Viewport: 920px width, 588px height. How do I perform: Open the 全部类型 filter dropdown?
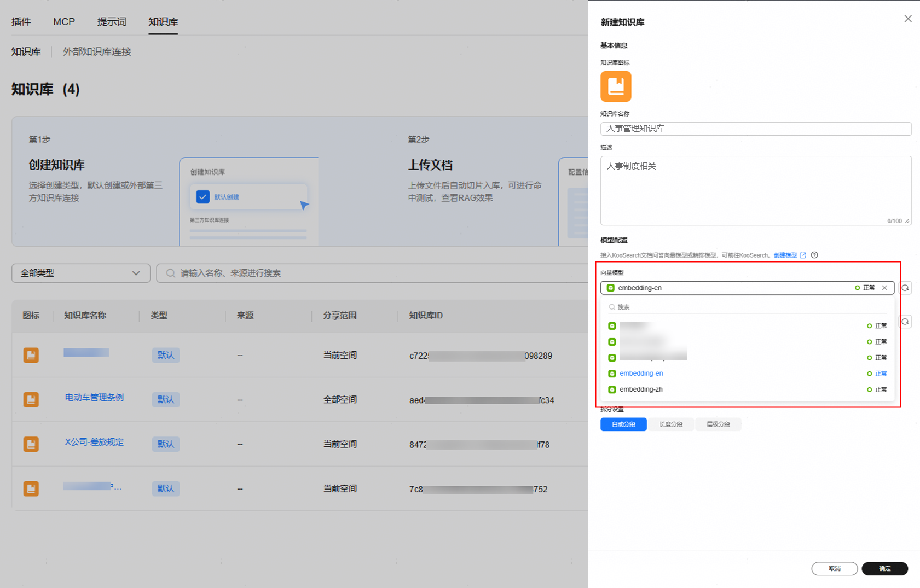tap(81, 273)
